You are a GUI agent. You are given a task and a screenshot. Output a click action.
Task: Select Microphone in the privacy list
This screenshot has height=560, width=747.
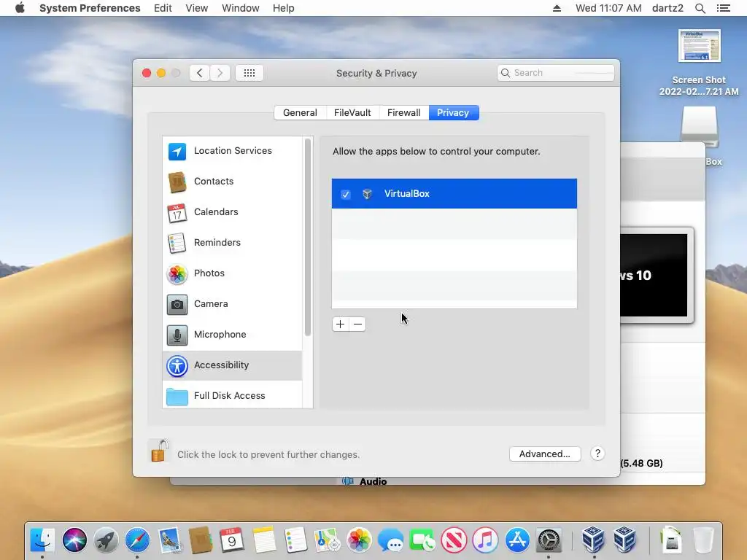pyautogui.click(x=233, y=334)
